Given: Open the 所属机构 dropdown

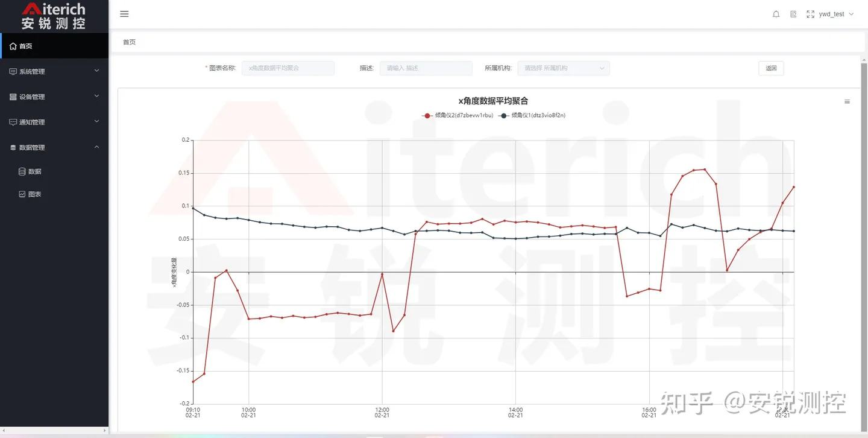Looking at the screenshot, I should tap(564, 68).
